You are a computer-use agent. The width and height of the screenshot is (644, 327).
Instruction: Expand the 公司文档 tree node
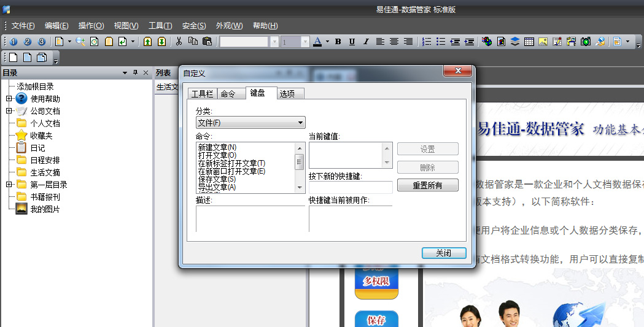coord(9,111)
